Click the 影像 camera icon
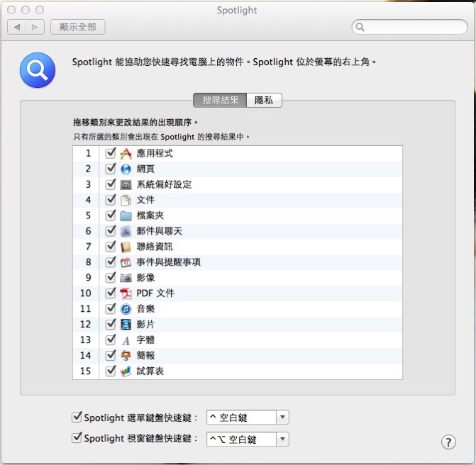The height and width of the screenshot is (465, 476). [x=126, y=278]
